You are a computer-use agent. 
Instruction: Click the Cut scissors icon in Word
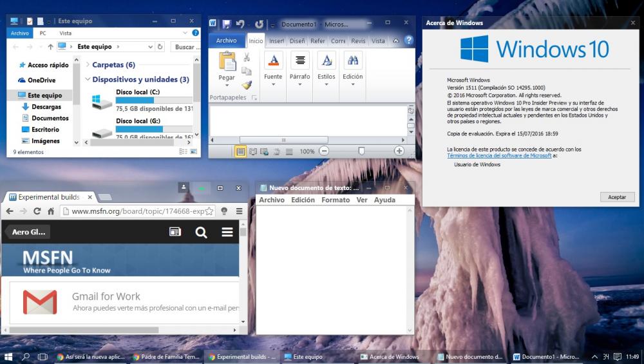[x=247, y=58]
